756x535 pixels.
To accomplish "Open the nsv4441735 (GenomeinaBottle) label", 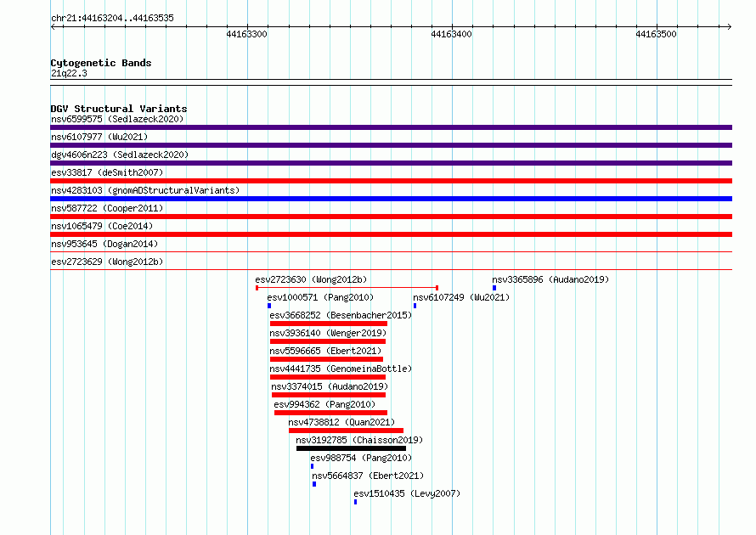I will coord(341,369).
